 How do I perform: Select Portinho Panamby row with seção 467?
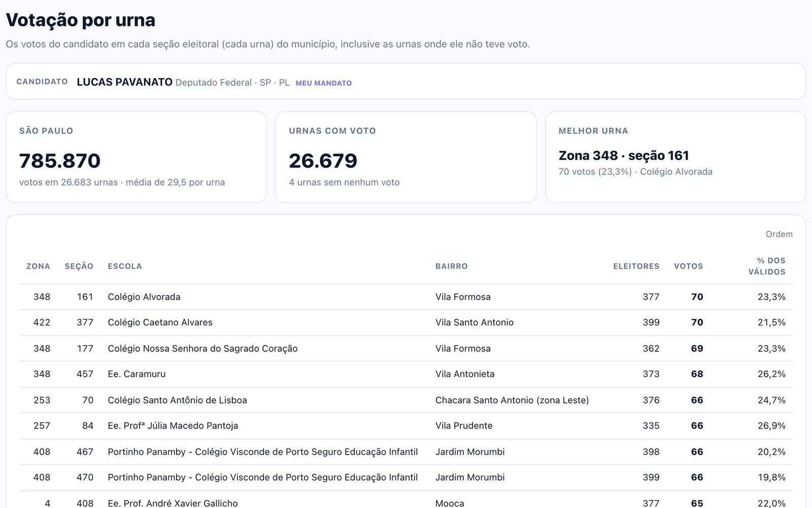click(x=406, y=452)
